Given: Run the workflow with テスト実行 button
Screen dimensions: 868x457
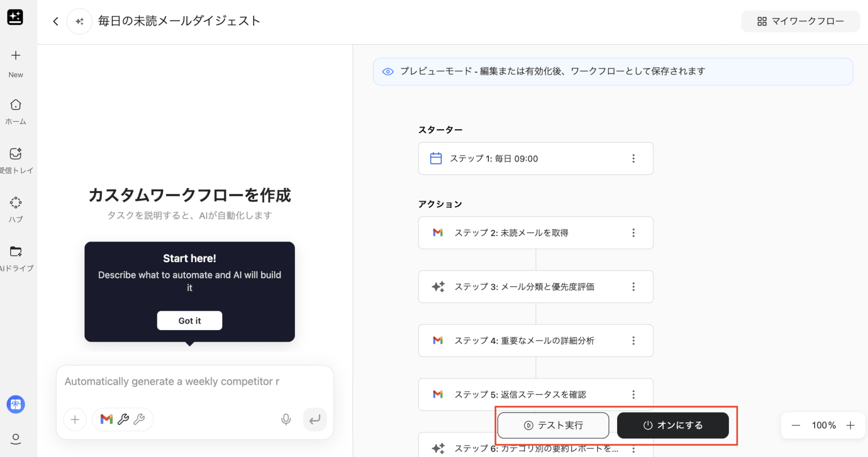Looking at the screenshot, I should tap(553, 425).
